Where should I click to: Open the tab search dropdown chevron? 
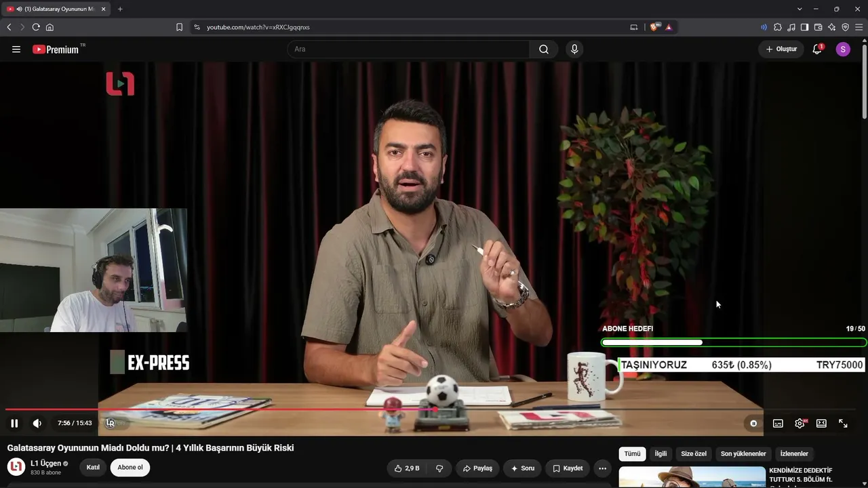click(x=800, y=9)
